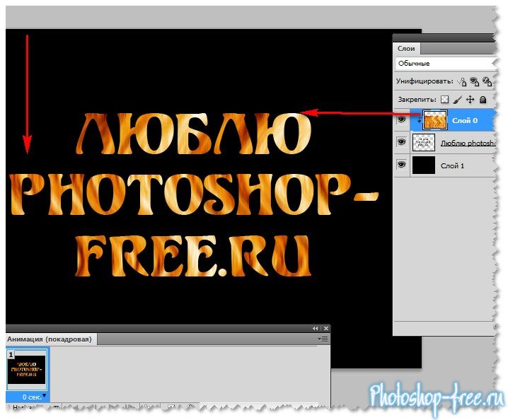Click the lock position move icon
The image size is (508, 420).
pyautogui.click(x=470, y=100)
